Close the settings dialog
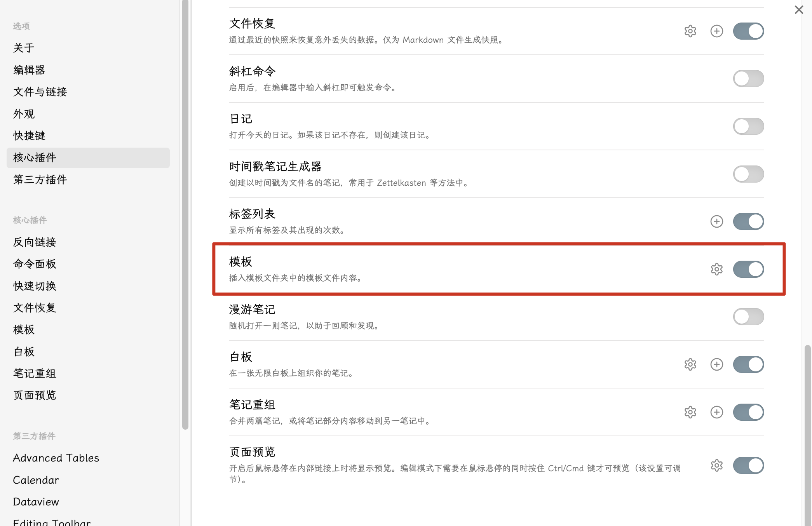Viewport: 812px width, 526px height. click(799, 10)
